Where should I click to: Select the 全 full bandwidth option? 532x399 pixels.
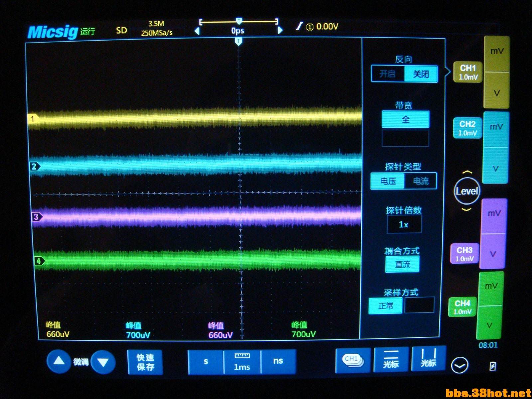click(405, 119)
